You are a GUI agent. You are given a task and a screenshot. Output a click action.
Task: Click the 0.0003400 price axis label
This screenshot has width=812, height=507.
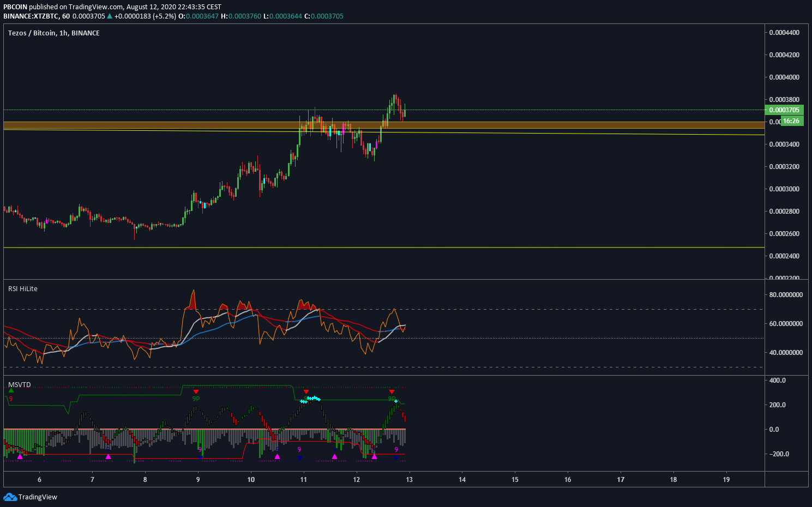[x=784, y=144]
